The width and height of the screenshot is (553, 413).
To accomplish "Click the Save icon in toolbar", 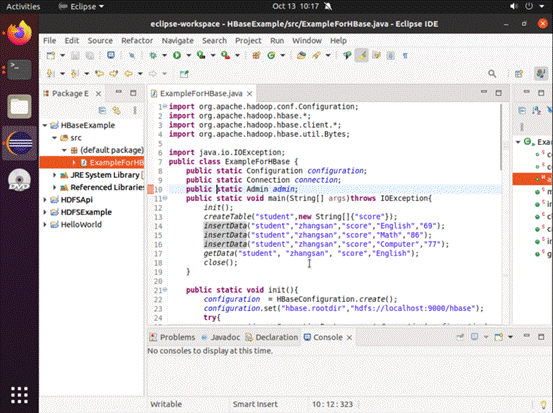I will click(75, 55).
